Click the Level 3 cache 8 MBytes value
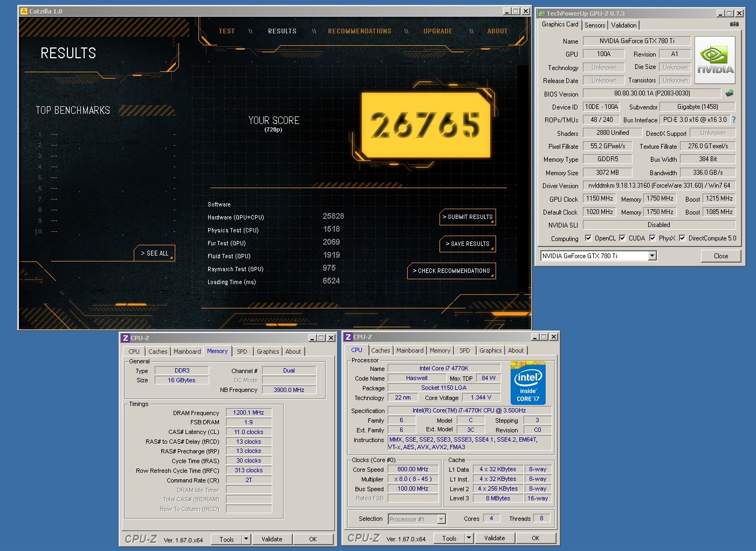 click(x=498, y=498)
